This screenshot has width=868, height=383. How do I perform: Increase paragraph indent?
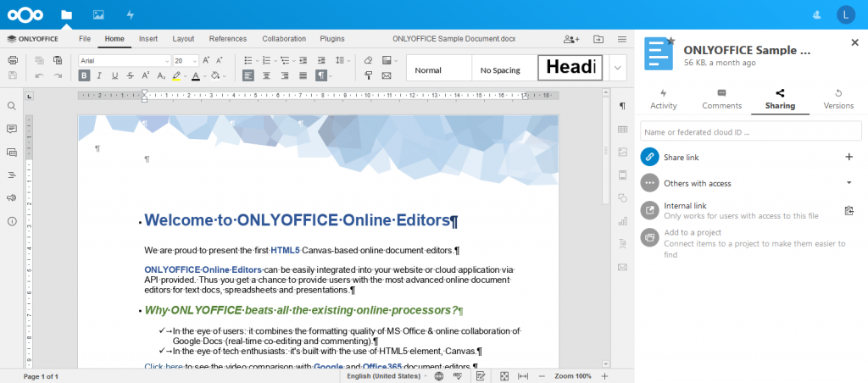click(321, 60)
